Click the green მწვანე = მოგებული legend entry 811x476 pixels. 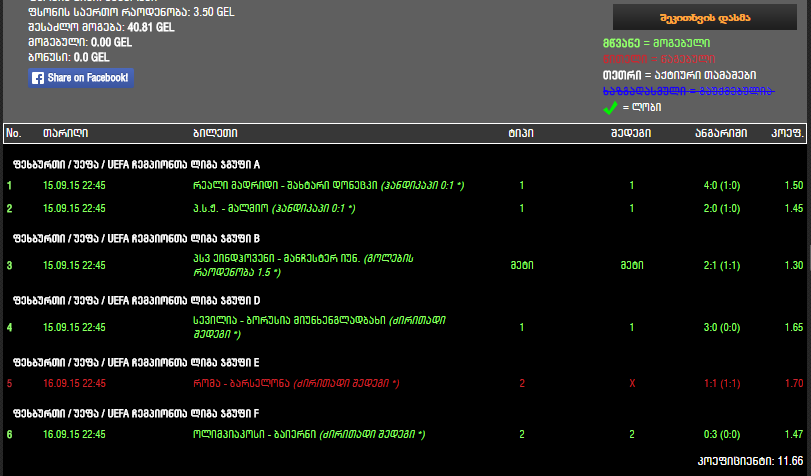(656, 43)
